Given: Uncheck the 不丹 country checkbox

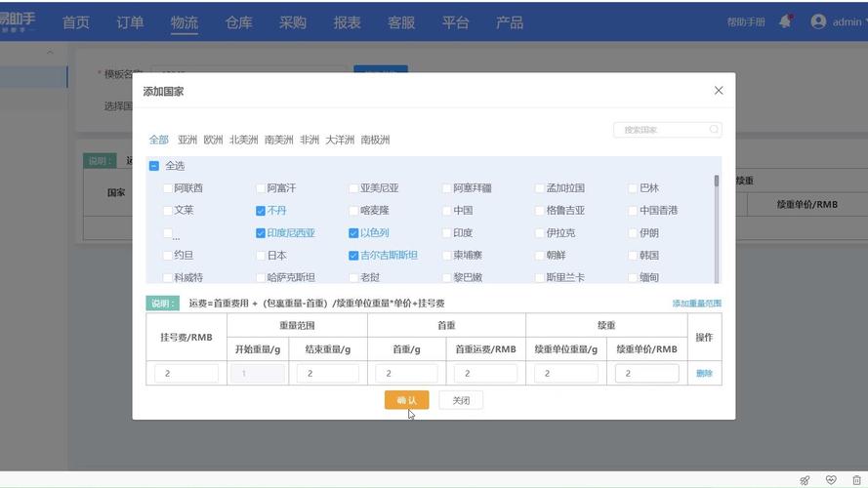Looking at the screenshot, I should click(x=261, y=211).
